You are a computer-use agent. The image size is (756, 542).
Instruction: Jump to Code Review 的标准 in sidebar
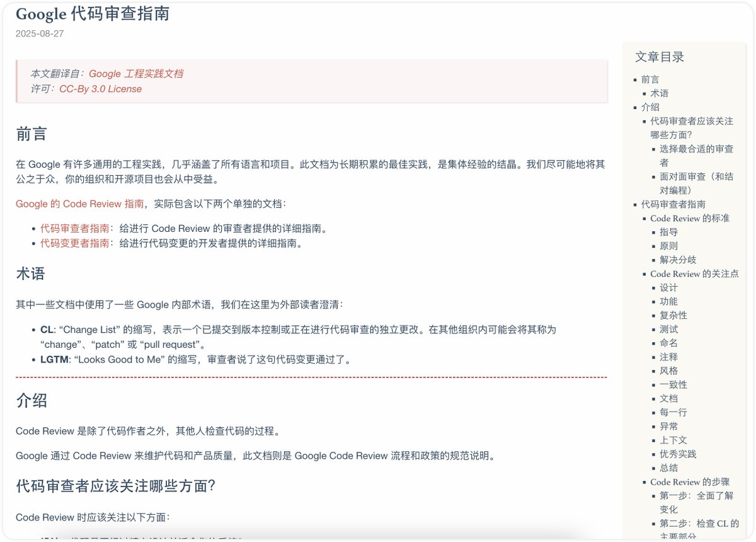[690, 218]
